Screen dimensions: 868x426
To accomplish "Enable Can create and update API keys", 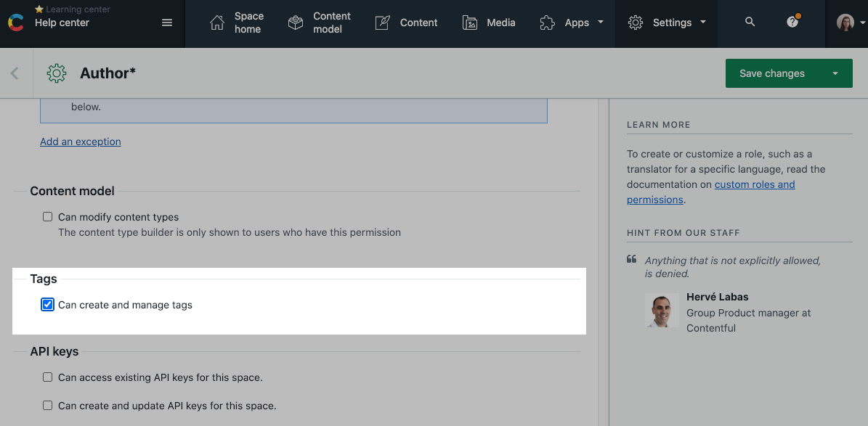I will [48, 405].
